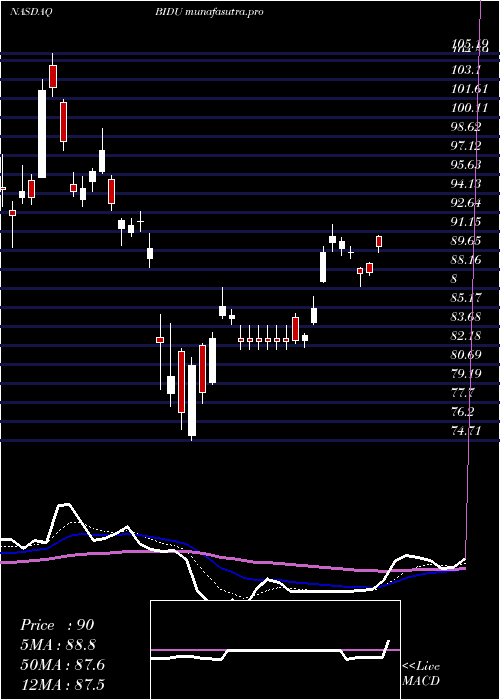Click the 92.64 price axis label
This screenshot has height=700, width=500.
point(467,203)
